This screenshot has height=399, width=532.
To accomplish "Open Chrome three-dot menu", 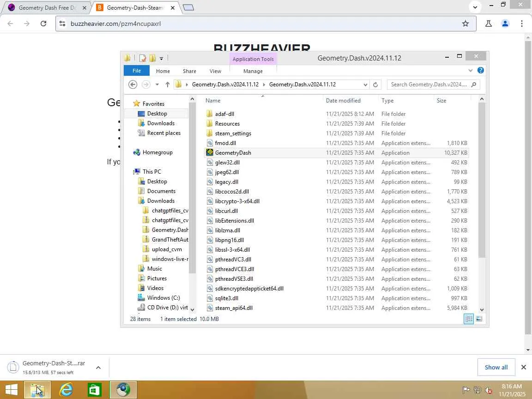I will (521, 24).
